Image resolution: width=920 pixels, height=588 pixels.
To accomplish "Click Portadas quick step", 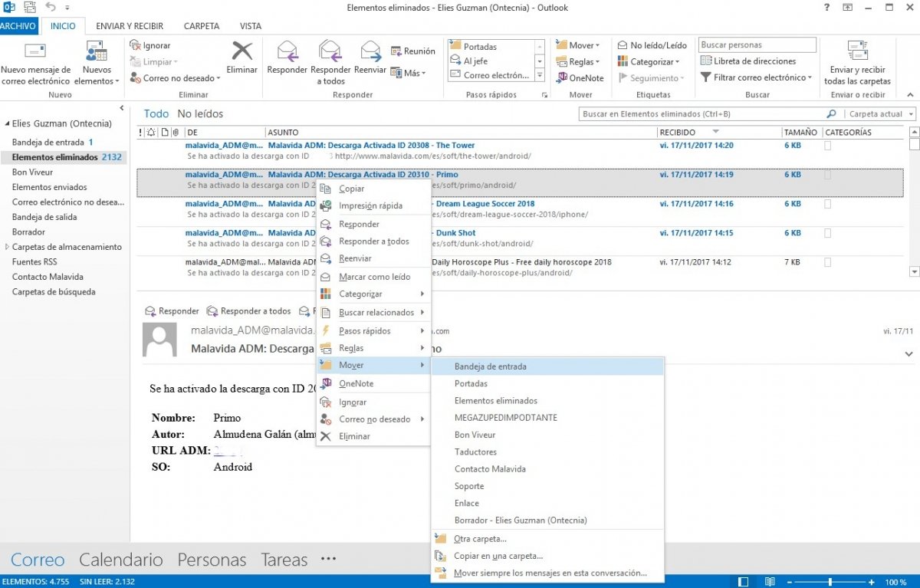I will tap(491, 47).
